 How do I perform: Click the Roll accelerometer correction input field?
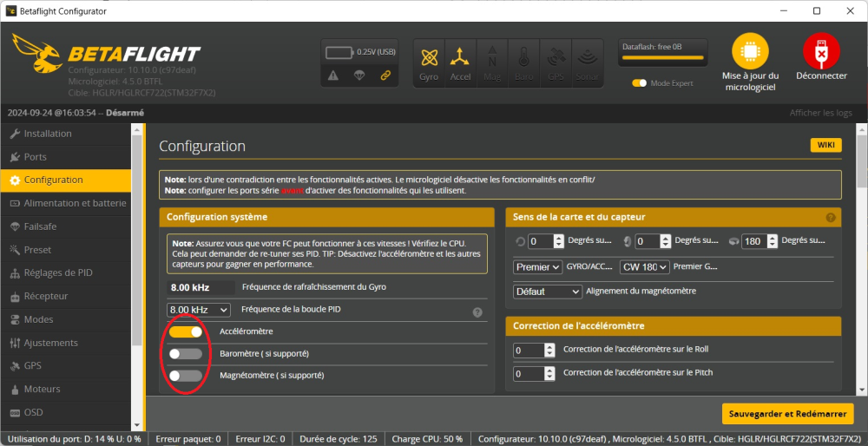(528, 351)
